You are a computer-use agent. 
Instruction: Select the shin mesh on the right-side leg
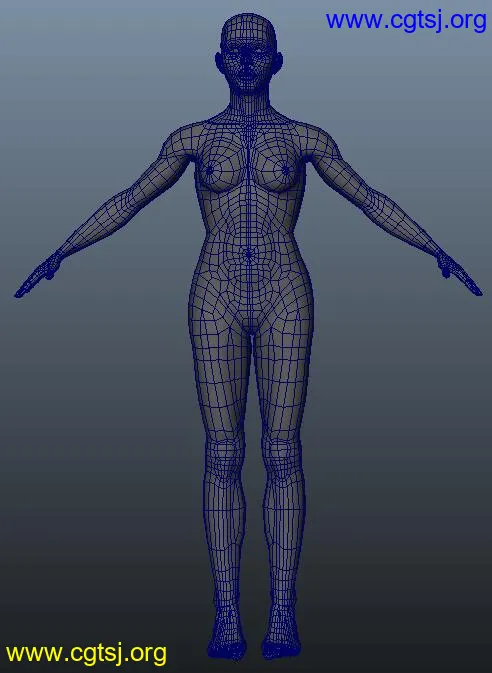click(x=284, y=537)
